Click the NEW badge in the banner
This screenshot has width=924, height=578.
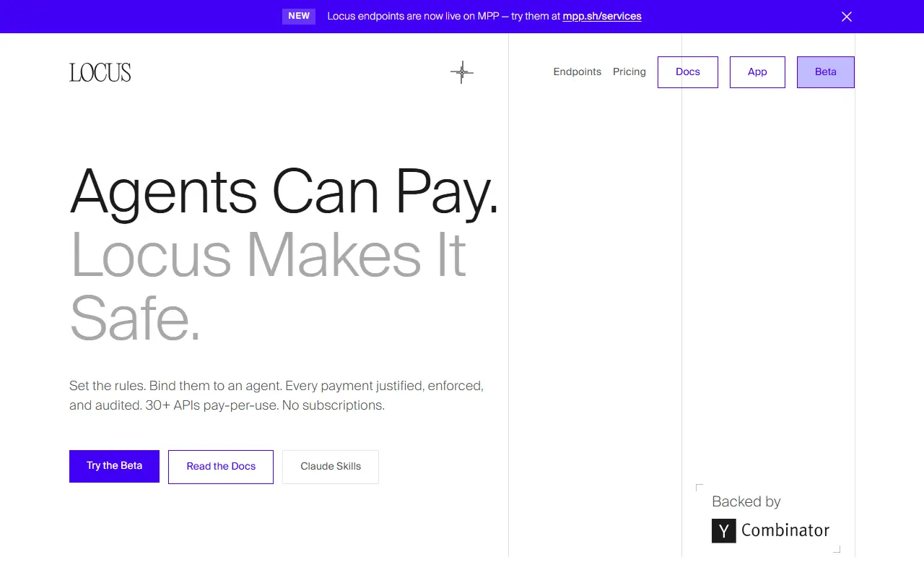(299, 16)
